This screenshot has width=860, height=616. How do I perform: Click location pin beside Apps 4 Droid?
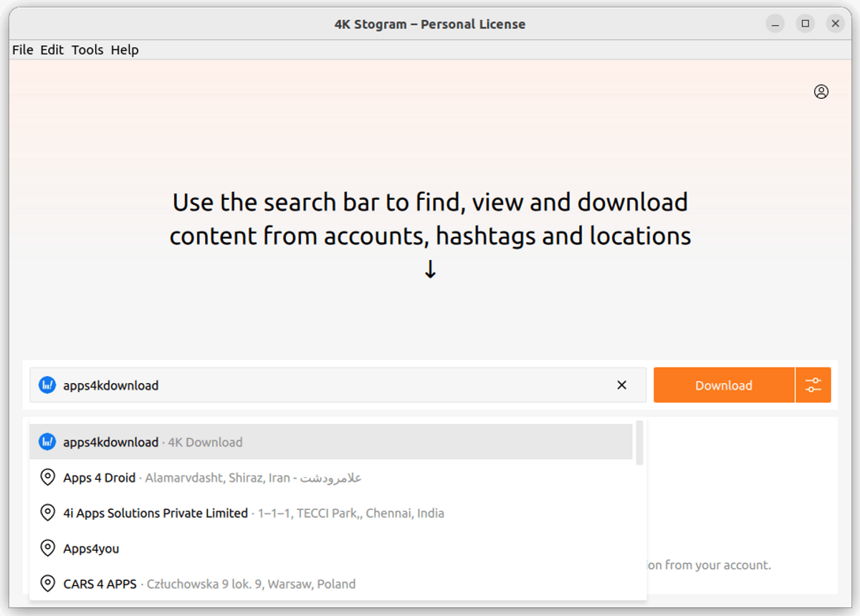click(x=47, y=478)
